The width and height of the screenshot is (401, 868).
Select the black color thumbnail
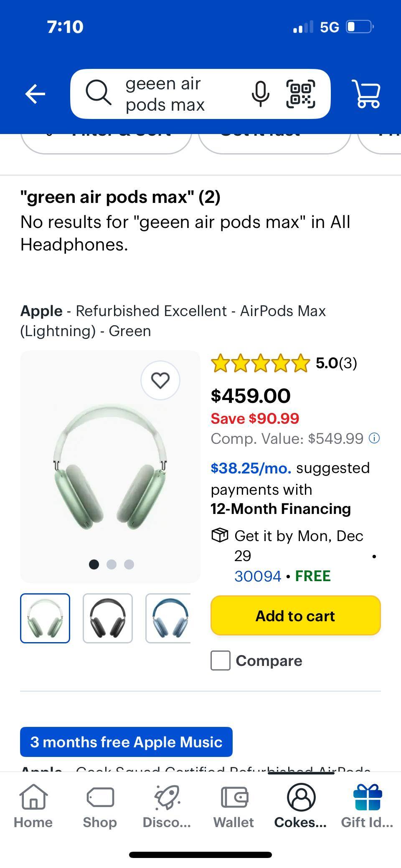click(x=108, y=618)
